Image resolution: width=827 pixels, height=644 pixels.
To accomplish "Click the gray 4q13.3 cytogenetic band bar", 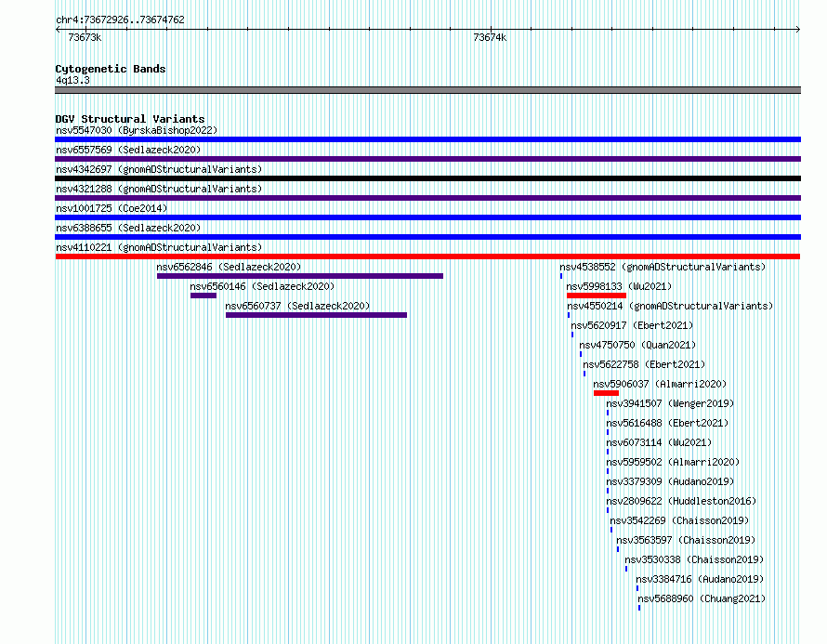I will click(x=427, y=90).
